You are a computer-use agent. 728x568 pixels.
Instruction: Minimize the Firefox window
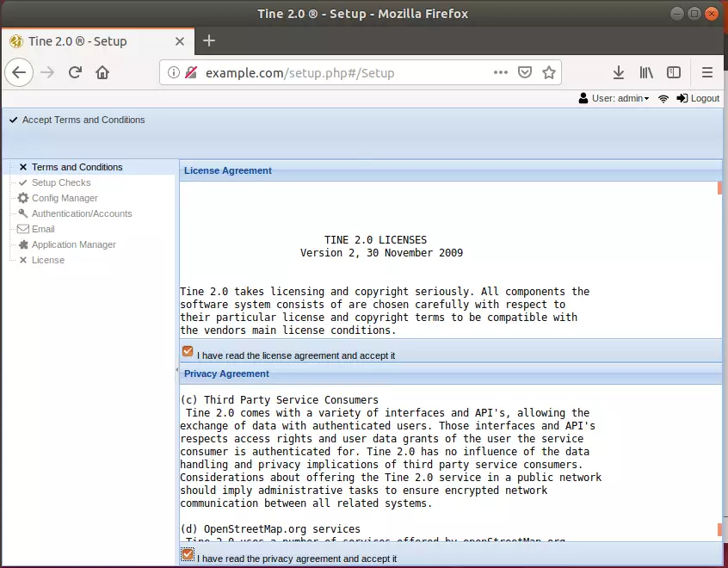tap(677, 14)
